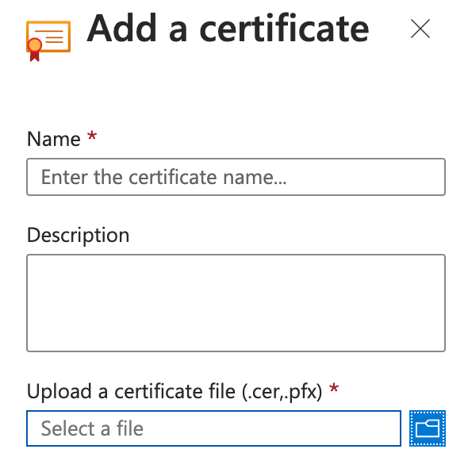The height and width of the screenshot is (476, 468).
Task: Click the Name field label
Action: click(54, 139)
